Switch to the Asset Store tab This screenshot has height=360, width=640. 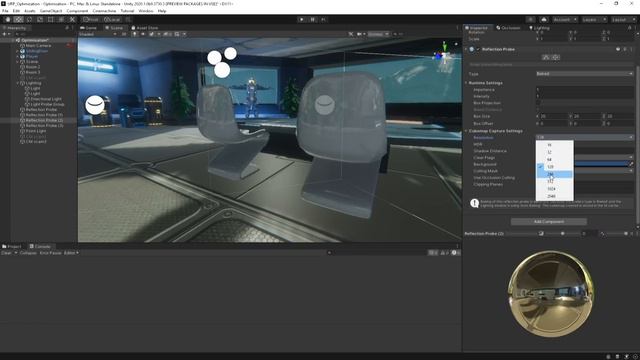tap(144, 28)
